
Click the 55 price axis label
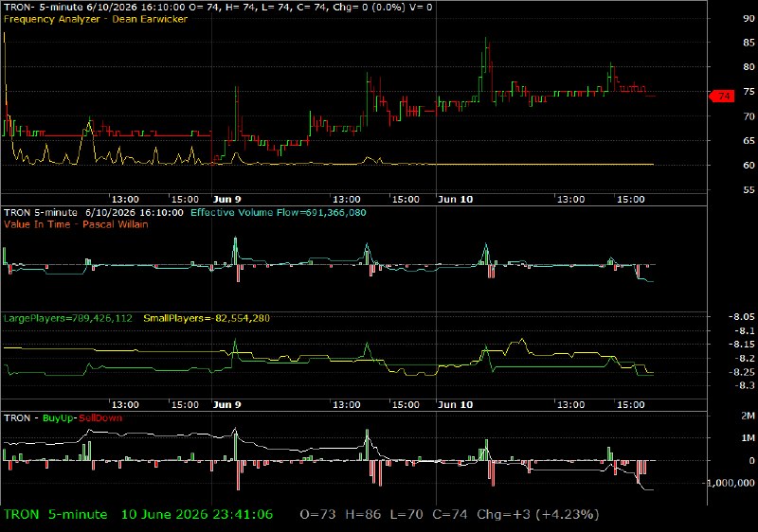click(749, 189)
